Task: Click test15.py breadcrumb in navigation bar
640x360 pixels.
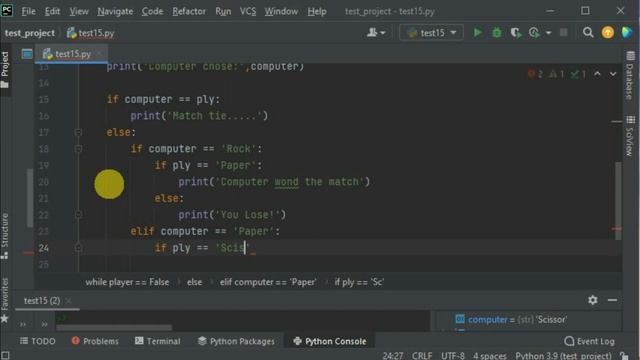Action: click(91, 33)
